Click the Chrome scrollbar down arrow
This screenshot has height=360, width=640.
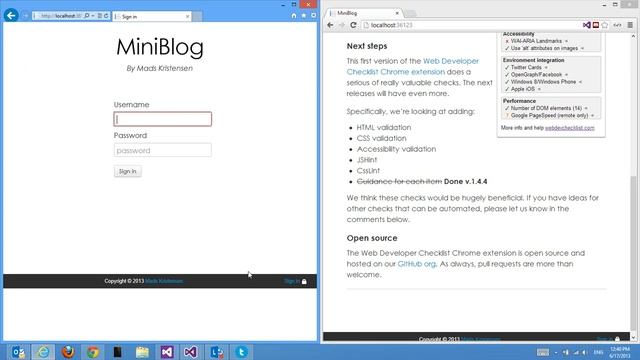[x=633, y=338]
